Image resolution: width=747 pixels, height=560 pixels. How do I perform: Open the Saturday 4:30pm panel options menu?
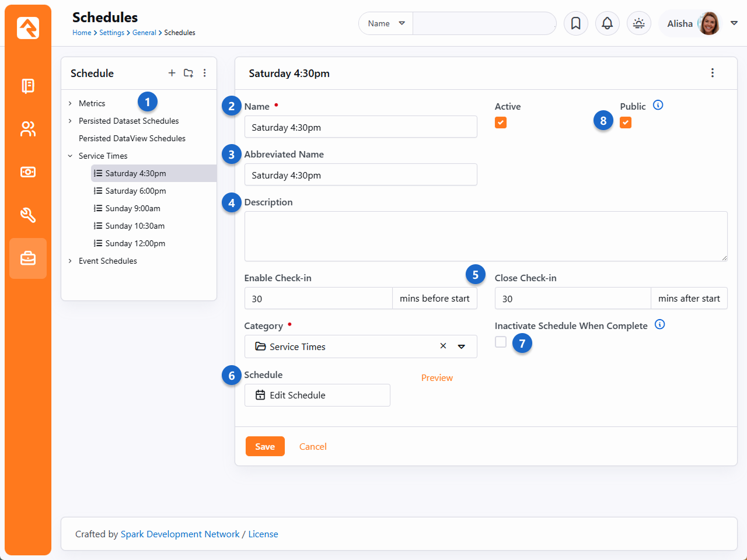[712, 73]
